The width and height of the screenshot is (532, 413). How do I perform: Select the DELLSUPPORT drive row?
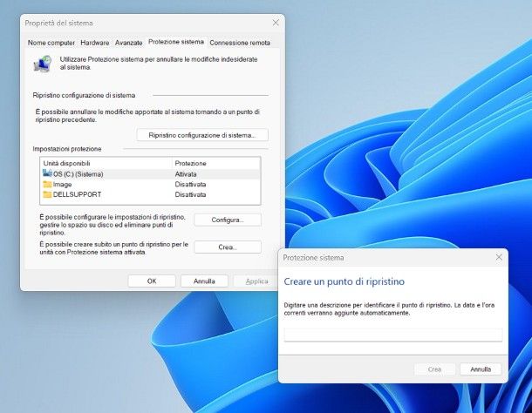150,194
